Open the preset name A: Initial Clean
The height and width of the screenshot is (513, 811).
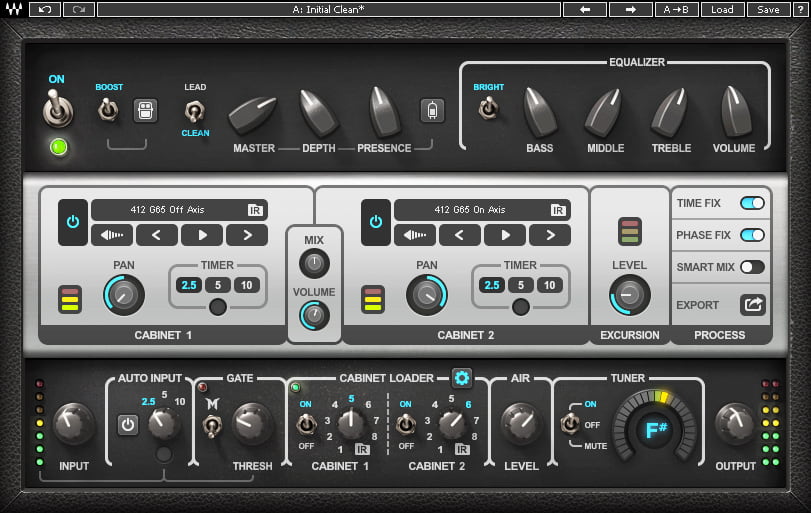tap(329, 9)
